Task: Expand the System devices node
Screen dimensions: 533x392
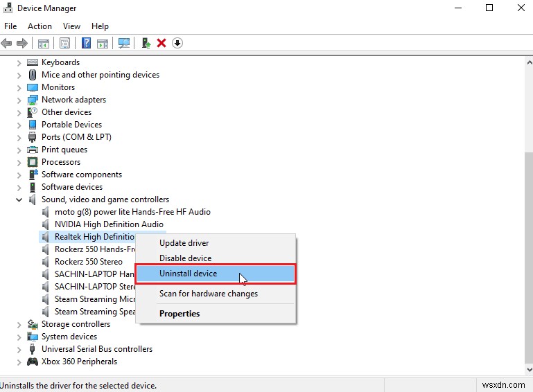Action: 19,337
